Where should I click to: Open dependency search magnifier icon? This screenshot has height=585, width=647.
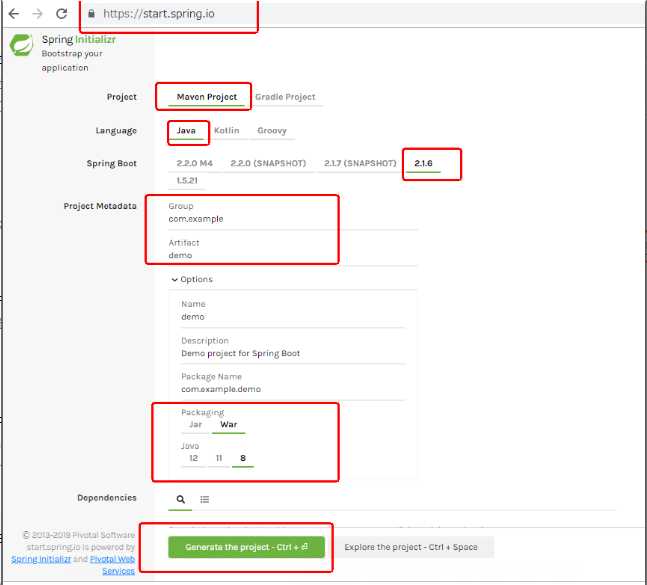[x=180, y=499]
